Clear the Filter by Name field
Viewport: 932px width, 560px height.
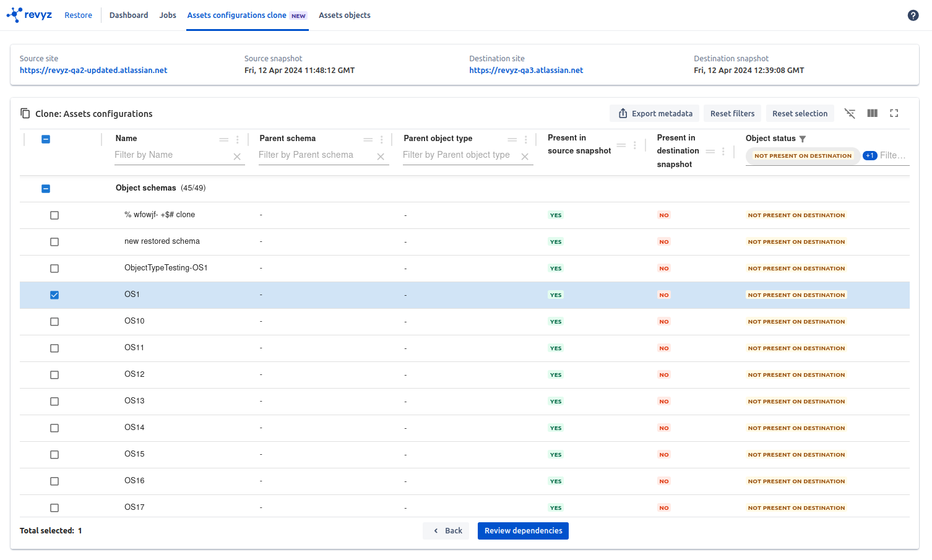coord(237,157)
